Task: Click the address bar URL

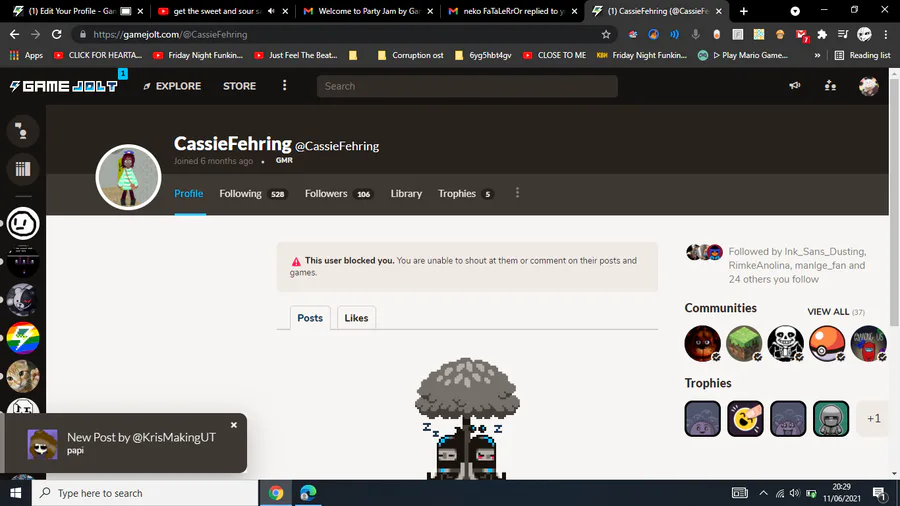Action: coord(170,34)
